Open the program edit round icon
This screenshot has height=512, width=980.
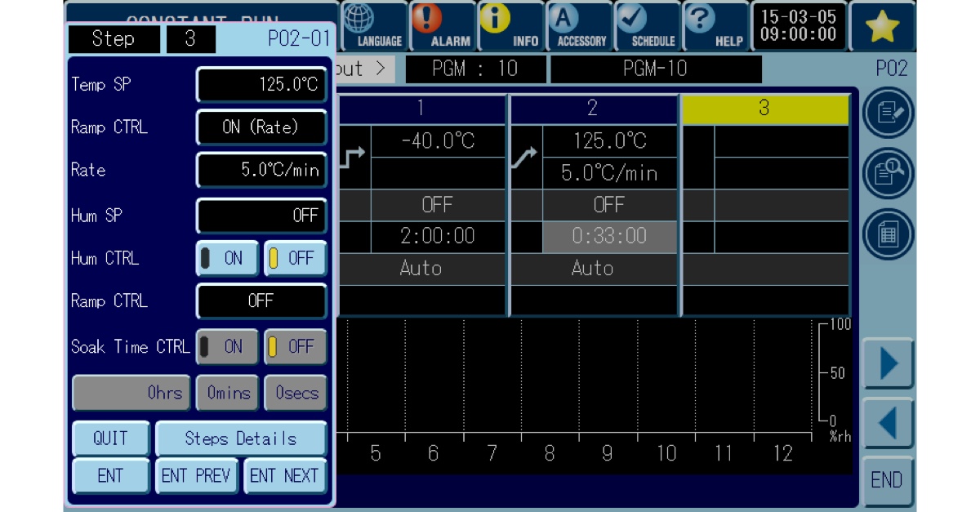coord(888,113)
